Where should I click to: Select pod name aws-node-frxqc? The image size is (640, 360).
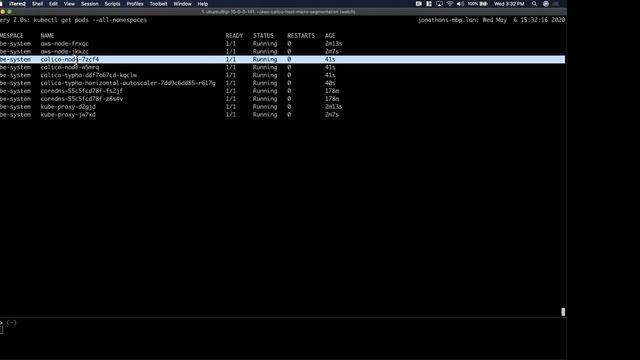click(x=64, y=44)
